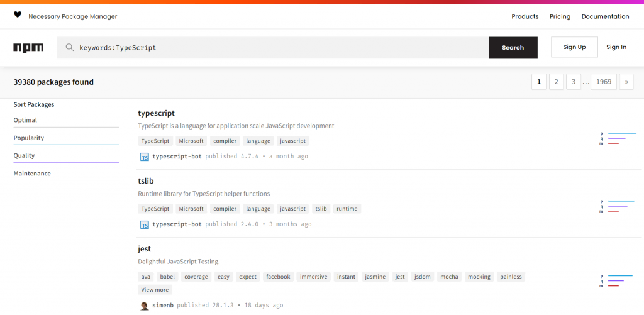Go to results page 1
The image size is (644, 315).
[x=539, y=82]
